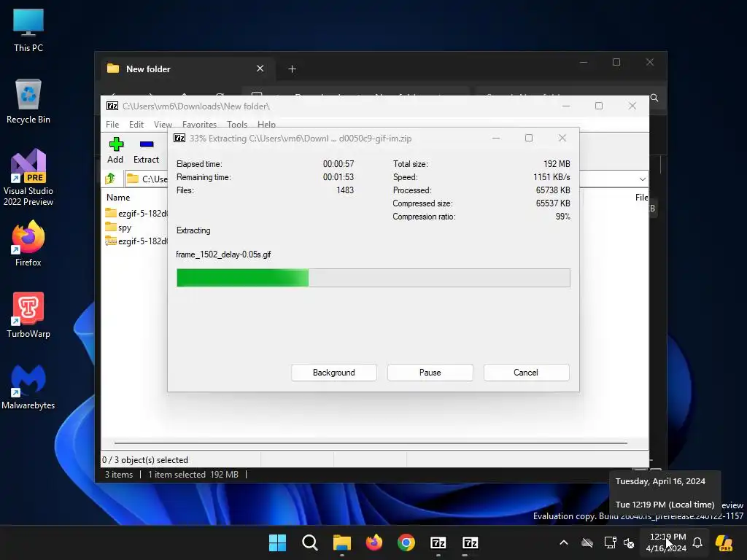Open the Favorites menu in 7-Zip
This screenshot has height=560, width=747.
tap(199, 124)
